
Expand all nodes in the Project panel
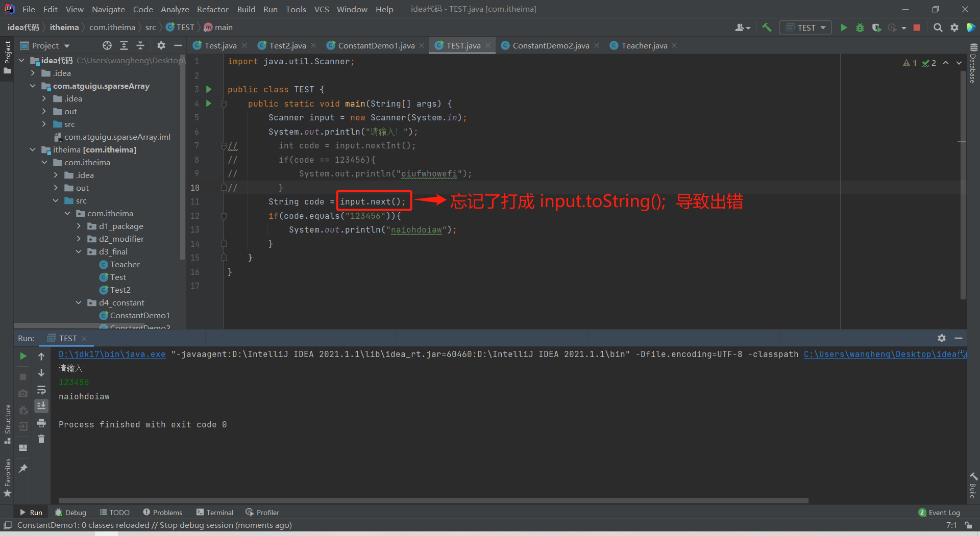pos(124,45)
